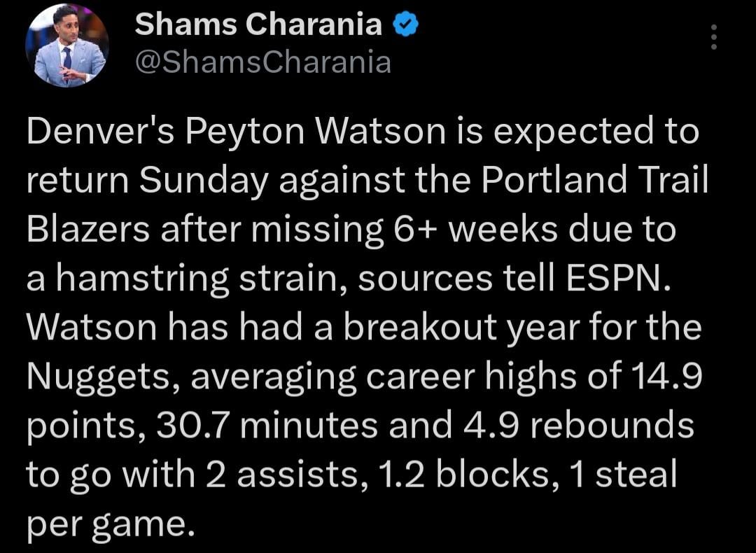This screenshot has width=756, height=553.
Task: Click the tweet header area
Action: click(x=280, y=42)
